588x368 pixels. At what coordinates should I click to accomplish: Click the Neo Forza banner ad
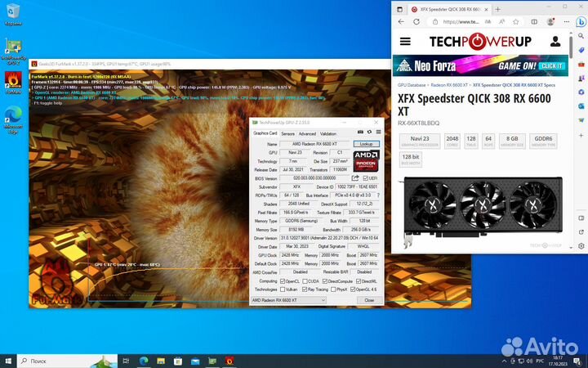coord(480,65)
